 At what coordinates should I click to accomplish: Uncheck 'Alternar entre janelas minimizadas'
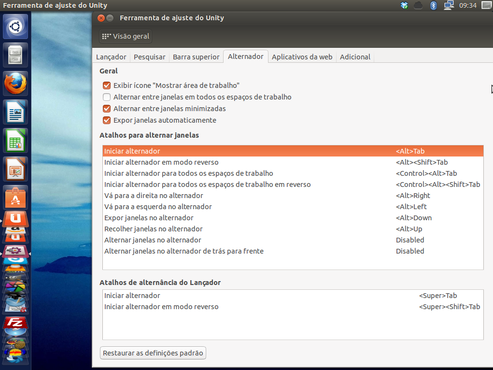click(107, 109)
